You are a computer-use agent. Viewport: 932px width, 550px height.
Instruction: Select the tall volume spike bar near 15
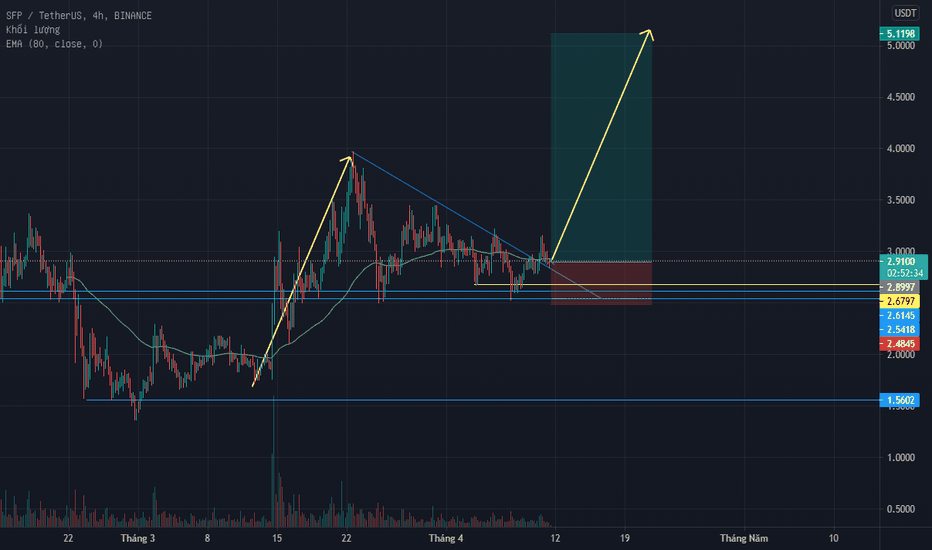(273, 461)
